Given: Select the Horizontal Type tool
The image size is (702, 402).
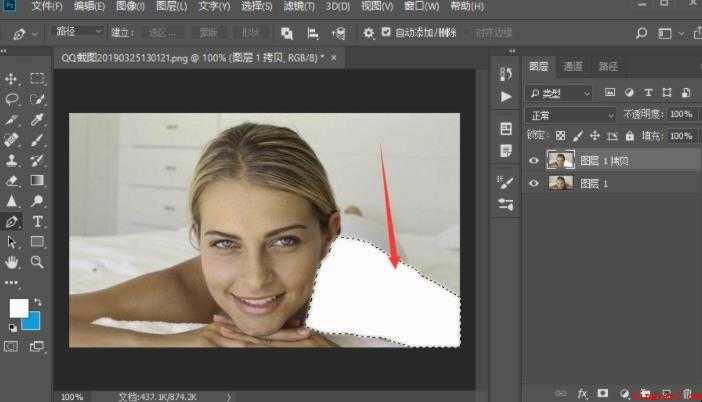Looking at the screenshot, I should (38, 221).
